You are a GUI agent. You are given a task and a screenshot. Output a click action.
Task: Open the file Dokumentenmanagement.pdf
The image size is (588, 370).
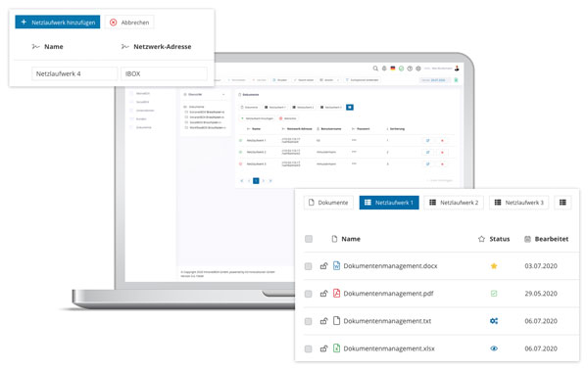point(388,294)
